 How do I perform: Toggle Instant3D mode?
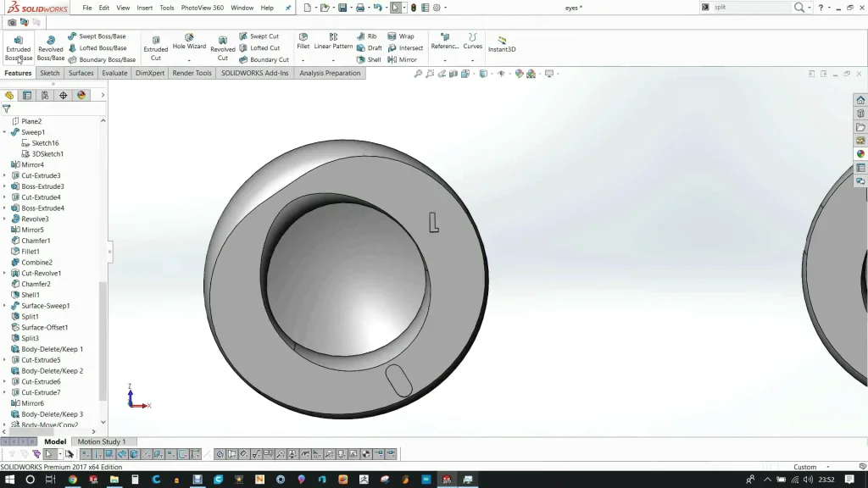pyautogui.click(x=502, y=43)
